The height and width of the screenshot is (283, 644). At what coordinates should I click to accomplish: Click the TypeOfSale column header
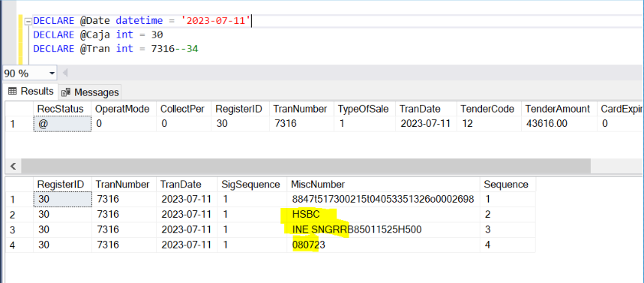click(x=365, y=109)
